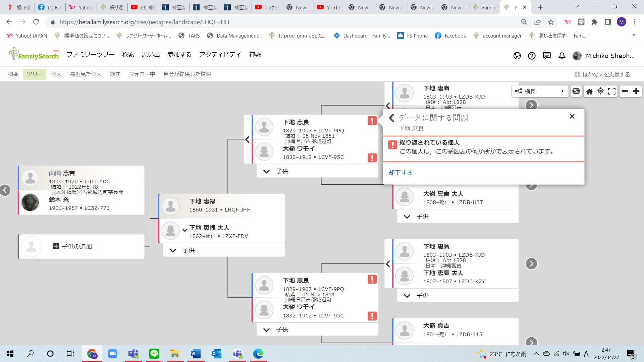
Task: Expand the chevron next to 下地 恵禄 夫人
Action: pos(185,230)
